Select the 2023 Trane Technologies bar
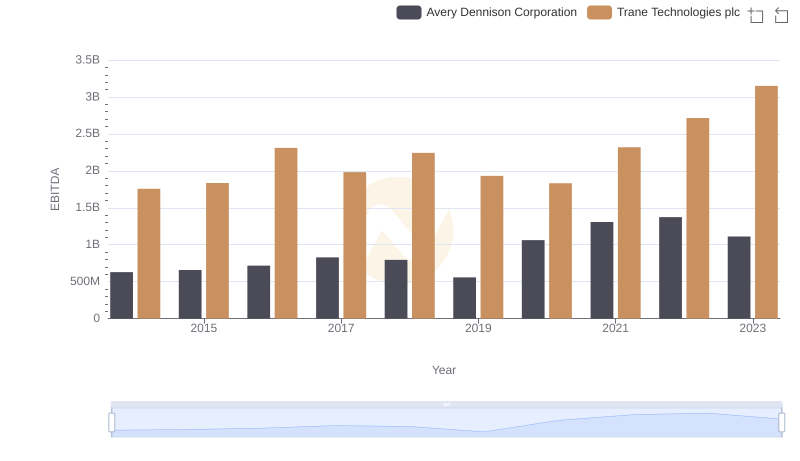This screenshot has width=800, height=461. [x=766, y=202]
